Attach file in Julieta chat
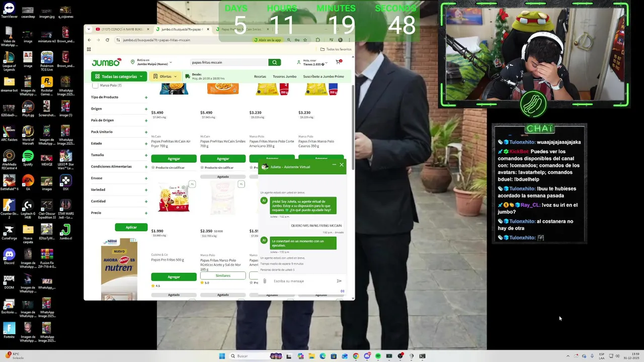644x362 pixels. pos(265,281)
